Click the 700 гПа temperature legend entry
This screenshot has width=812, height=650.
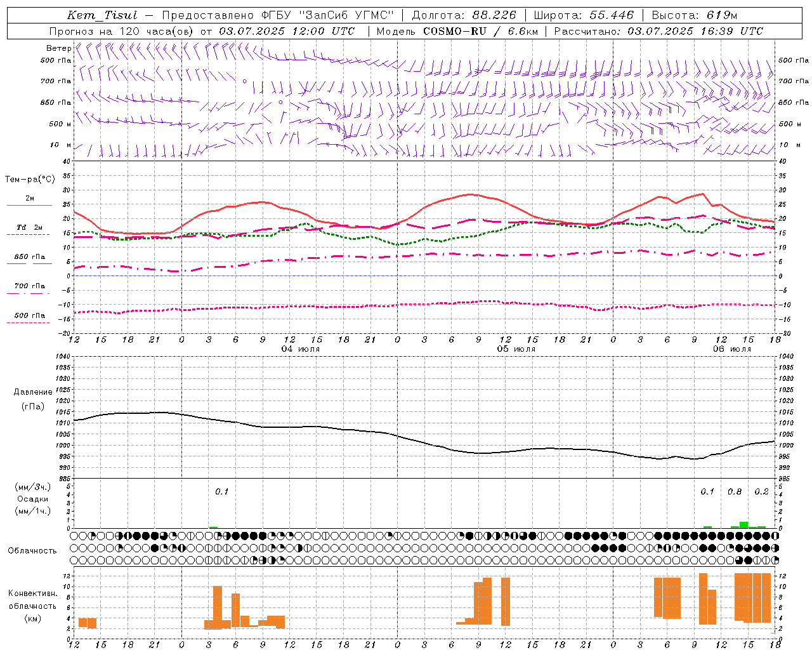pyautogui.click(x=29, y=286)
